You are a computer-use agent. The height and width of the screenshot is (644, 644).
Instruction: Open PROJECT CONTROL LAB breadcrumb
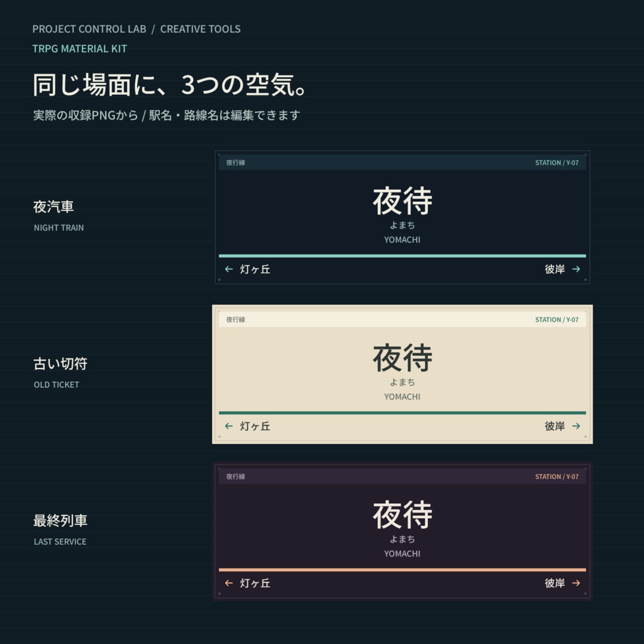(x=89, y=29)
